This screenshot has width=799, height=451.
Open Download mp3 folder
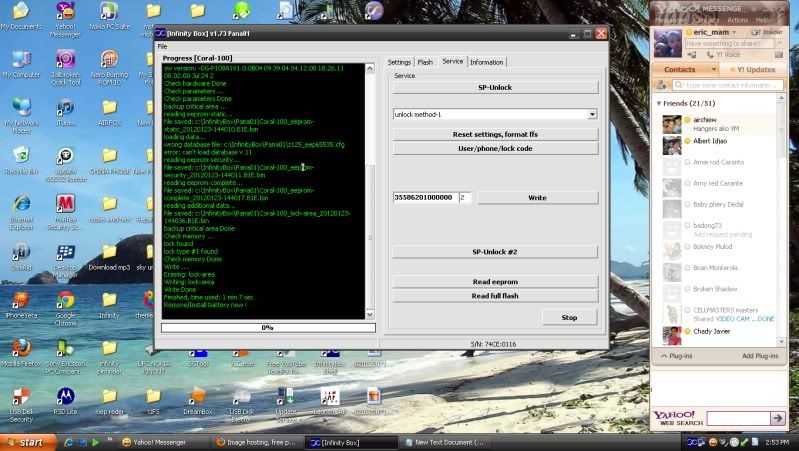[109, 257]
